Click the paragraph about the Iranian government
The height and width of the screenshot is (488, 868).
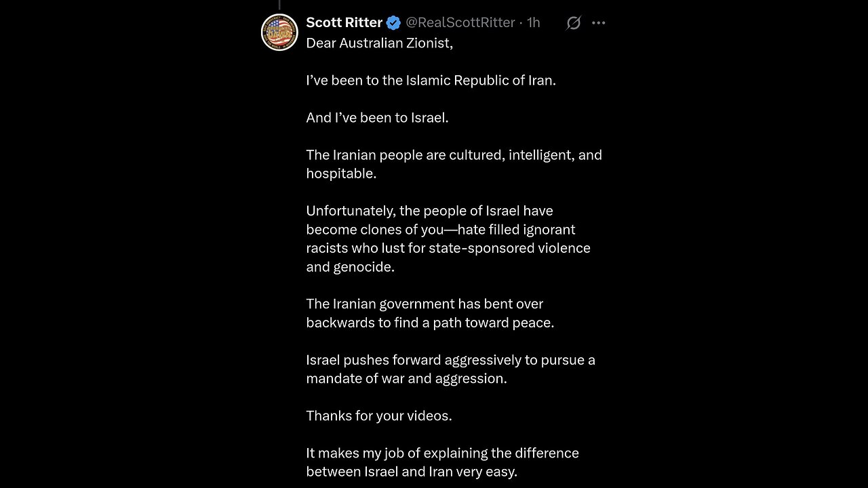430,313
